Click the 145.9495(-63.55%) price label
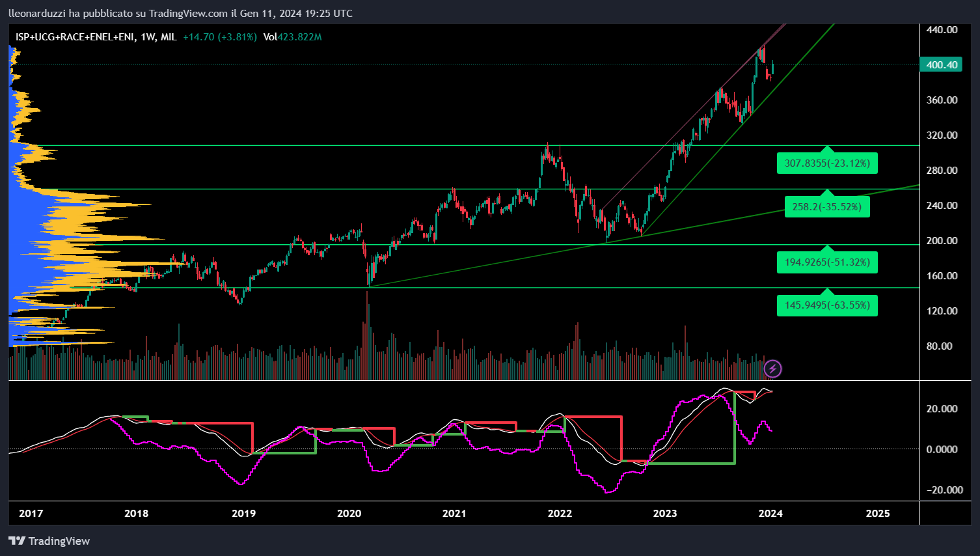The height and width of the screenshot is (556, 980). click(x=827, y=305)
